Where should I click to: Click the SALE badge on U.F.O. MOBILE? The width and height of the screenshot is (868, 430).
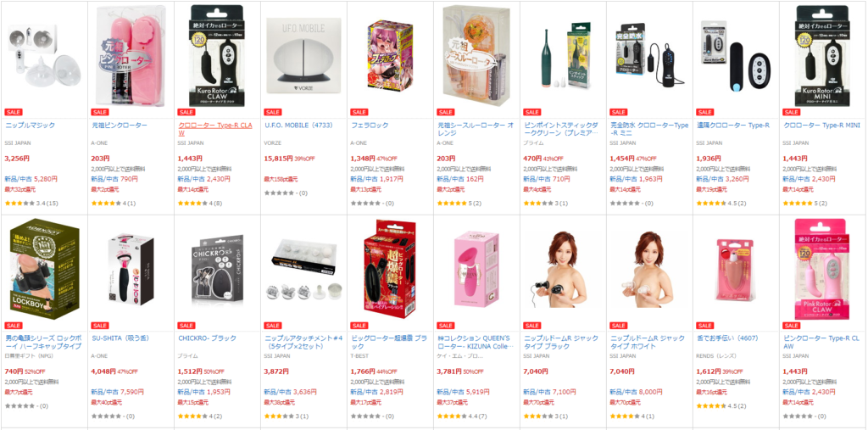273,112
